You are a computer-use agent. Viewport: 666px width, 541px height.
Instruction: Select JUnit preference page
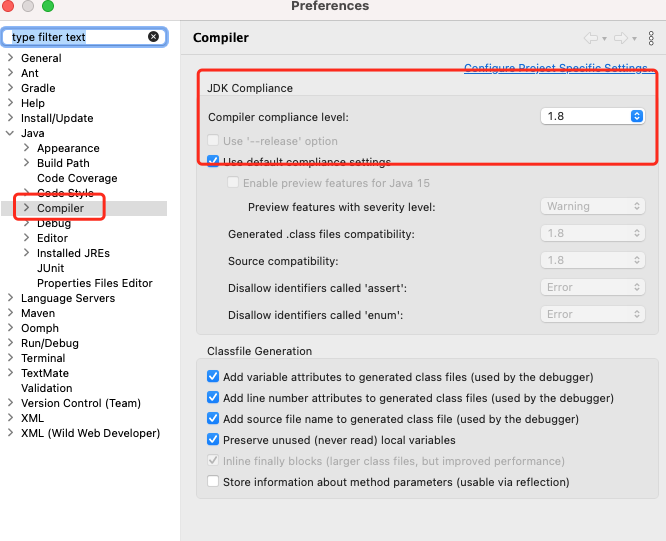coord(51,268)
